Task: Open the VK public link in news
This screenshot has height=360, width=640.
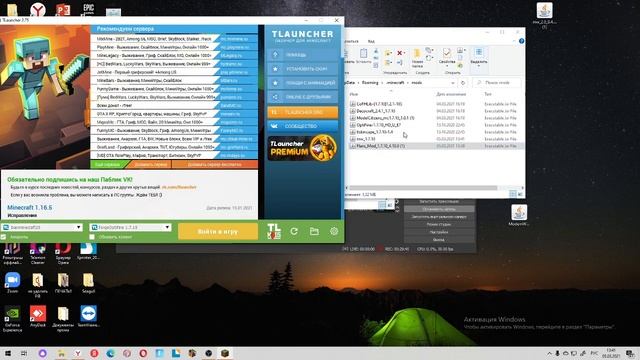Action: pos(179,187)
